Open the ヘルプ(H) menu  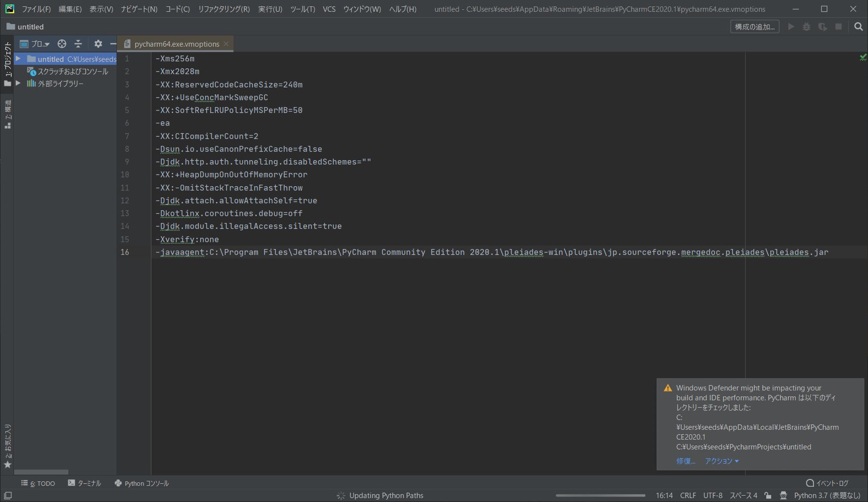point(403,9)
